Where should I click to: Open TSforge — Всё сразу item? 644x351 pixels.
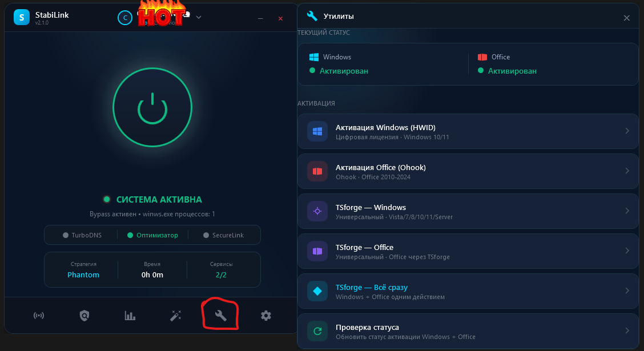point(468,291)
